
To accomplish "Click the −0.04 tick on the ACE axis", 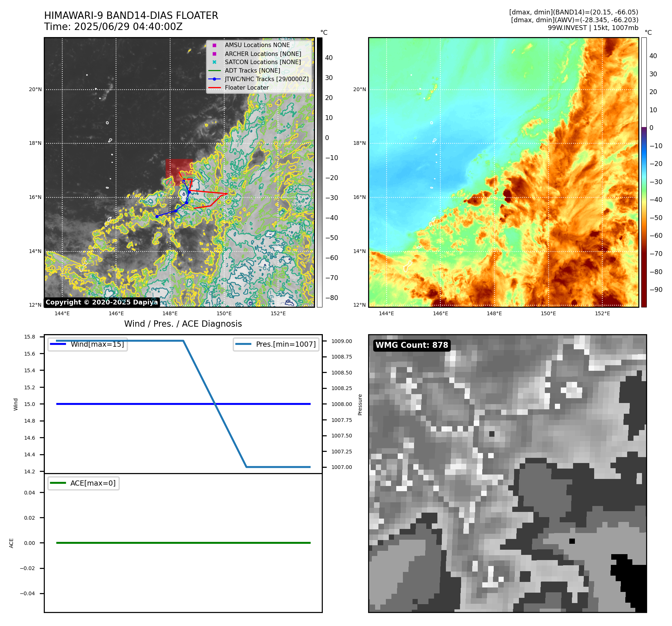I will [x=27, y=593].
